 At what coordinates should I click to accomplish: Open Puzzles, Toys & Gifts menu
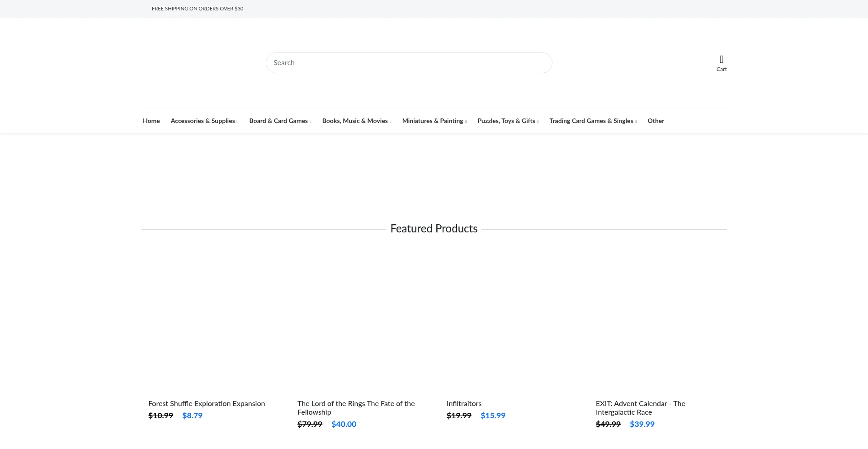[508, 121]
